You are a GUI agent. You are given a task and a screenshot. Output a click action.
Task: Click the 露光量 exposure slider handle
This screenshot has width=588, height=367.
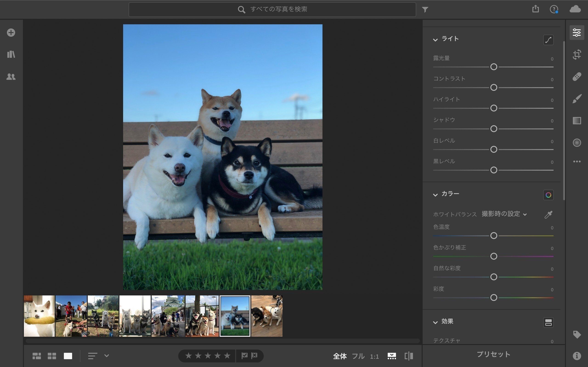(493, 67)
